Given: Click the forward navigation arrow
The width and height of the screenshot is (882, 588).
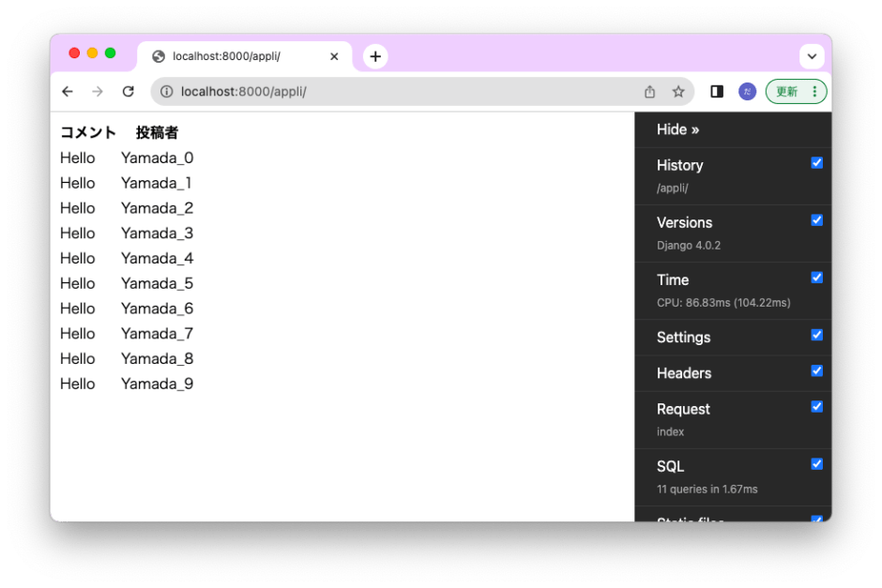Looking at the screenshot, I should tap(98, 91).
